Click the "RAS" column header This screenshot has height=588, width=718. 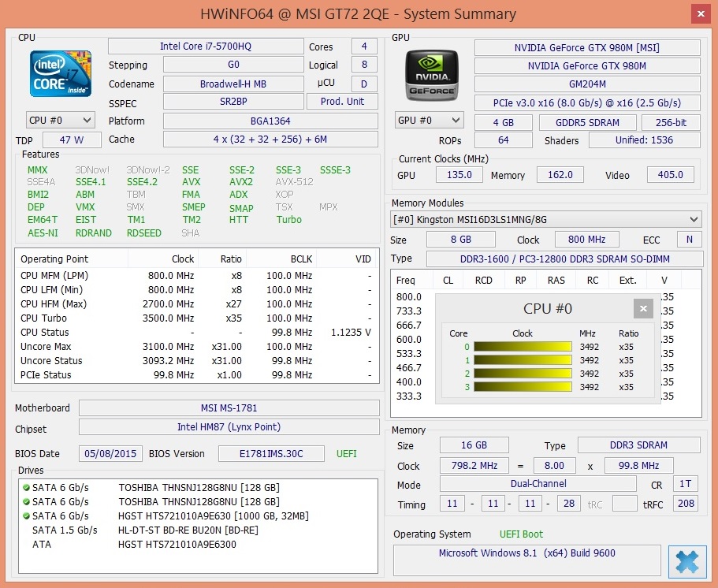pyautogui.click(x=556, y=281)
